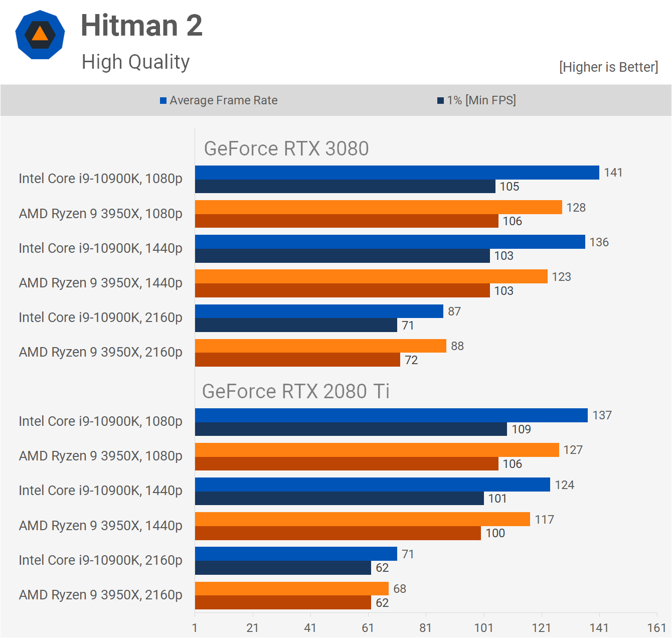Viewport: 672px width, 638px height.
Task: Click the dark orange minimum bar valued 72
Action: 297,360
